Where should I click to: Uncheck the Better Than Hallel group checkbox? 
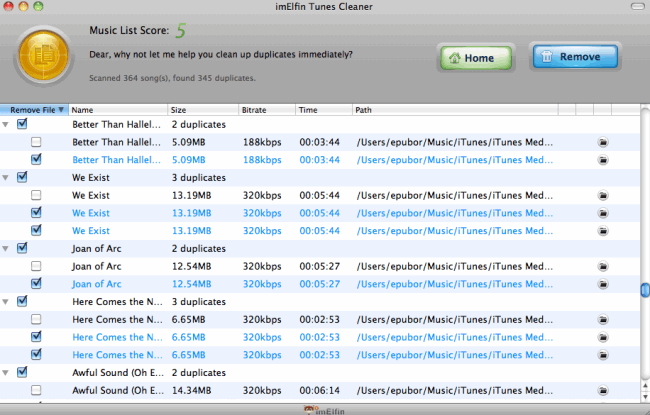click(22, 124)
